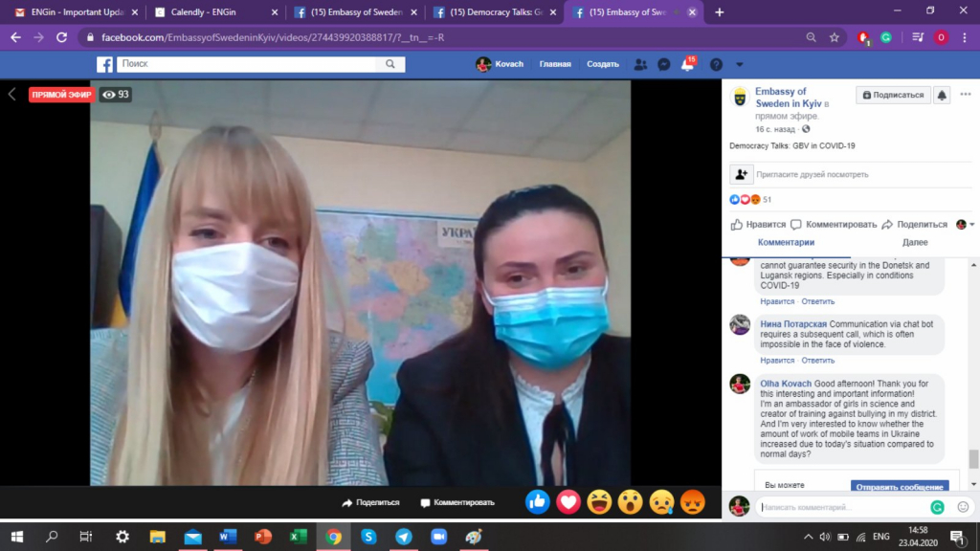
Task: Reload the page in Chrome
Action: click(61, 37)
